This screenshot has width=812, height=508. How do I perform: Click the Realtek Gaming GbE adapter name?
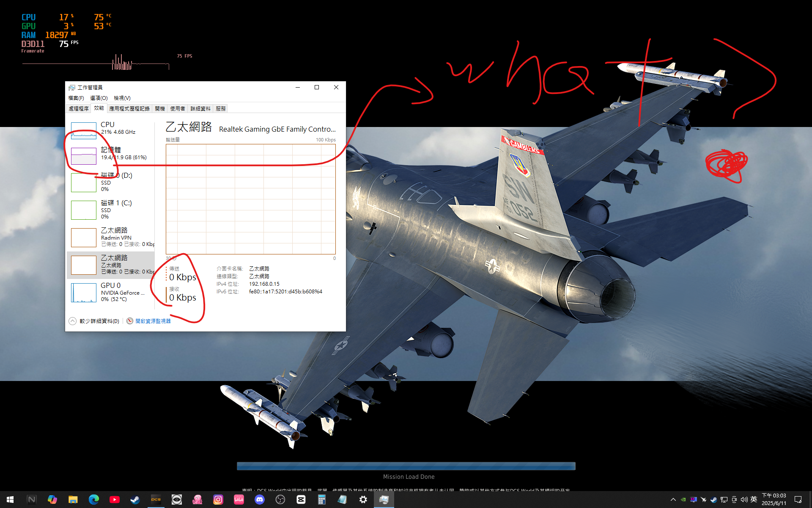[277, 129]
